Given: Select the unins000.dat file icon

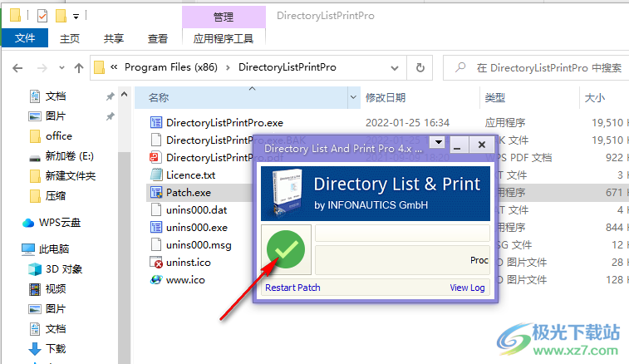Looking at the screenshot, I should click(x=156, y=209).
